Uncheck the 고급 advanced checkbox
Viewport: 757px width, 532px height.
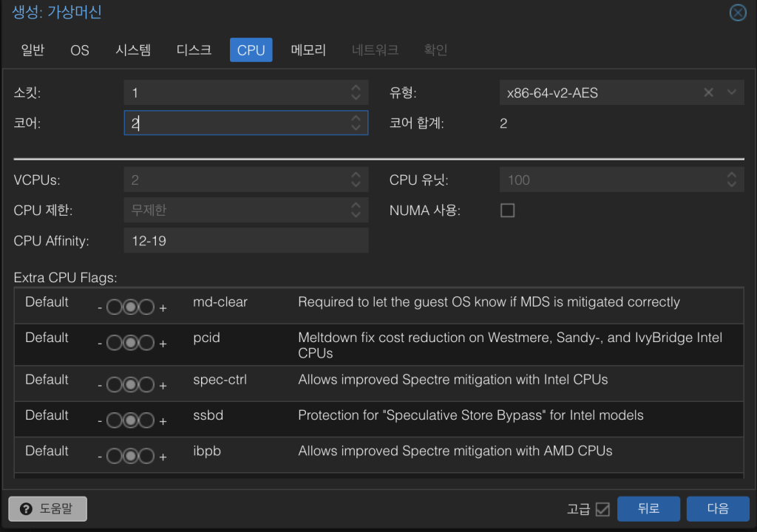602,509
